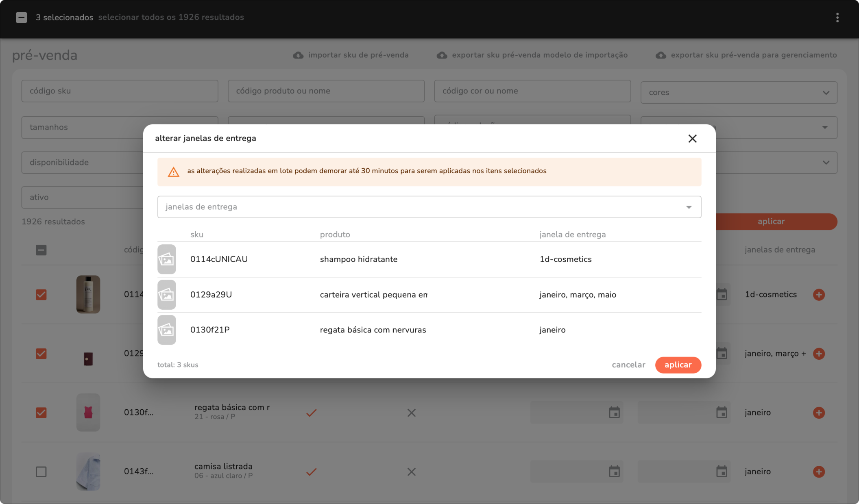
Task: Open calendar icon in camisa listrada row
Action: tap(614, 471)
